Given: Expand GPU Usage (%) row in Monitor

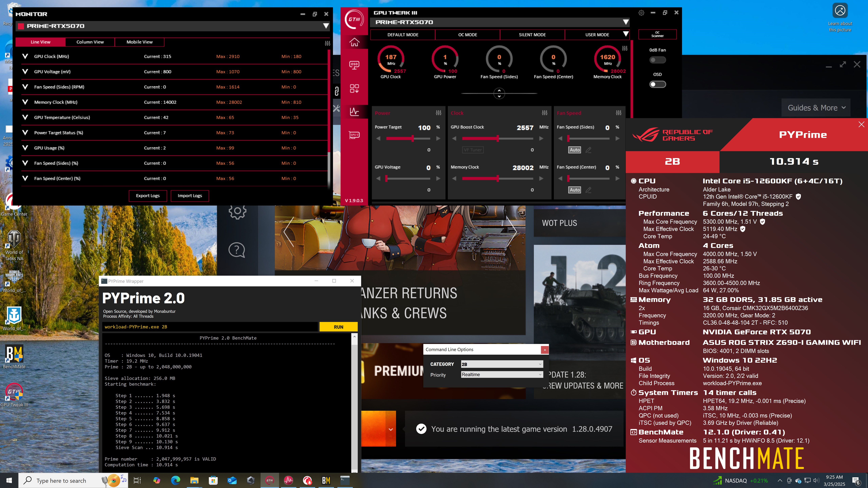Looking at the screenshot, I should (x=25, y=148).
